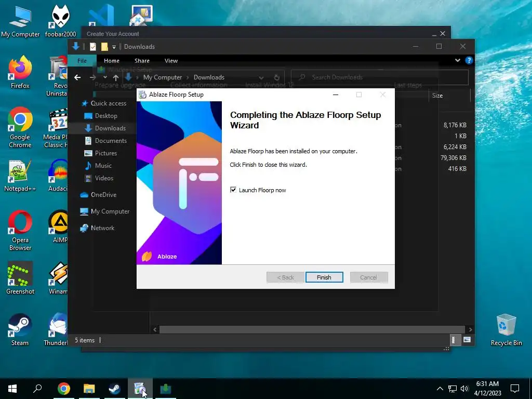The height and width of the screenshot is (399, 532).
Task: Select OneDrive in the navigation pane
Action: pyautogui.click(x=98, y=195)
